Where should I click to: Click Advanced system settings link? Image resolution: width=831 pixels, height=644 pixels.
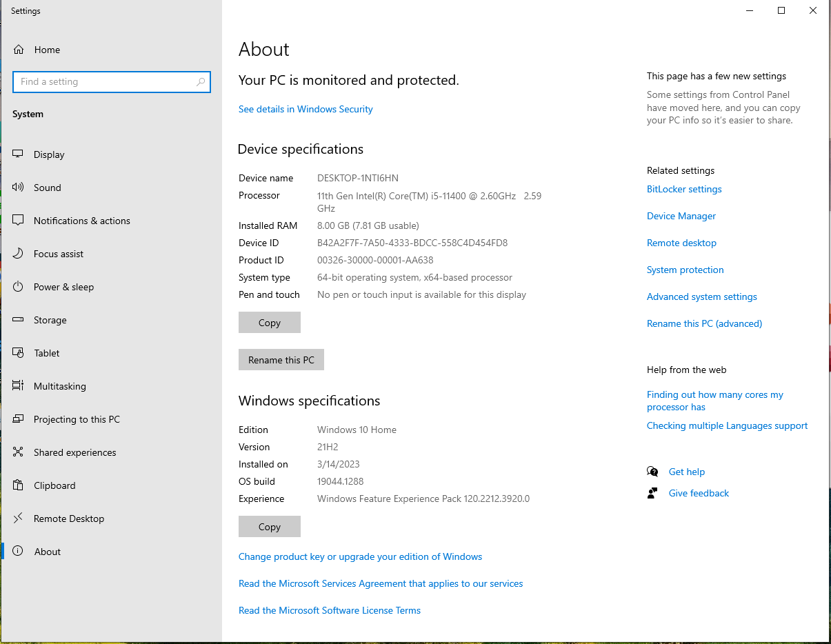pos(701,296)
